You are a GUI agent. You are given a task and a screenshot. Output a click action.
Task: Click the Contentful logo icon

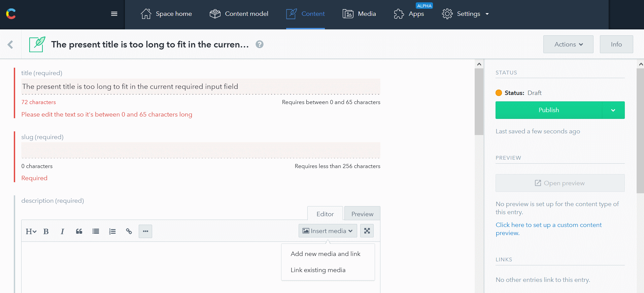pos(11,14)
